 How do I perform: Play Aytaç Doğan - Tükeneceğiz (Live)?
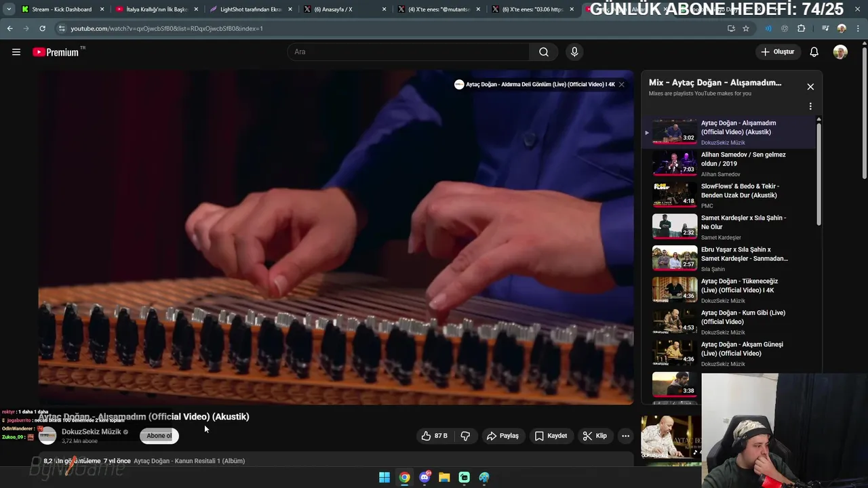pos(729,290)
